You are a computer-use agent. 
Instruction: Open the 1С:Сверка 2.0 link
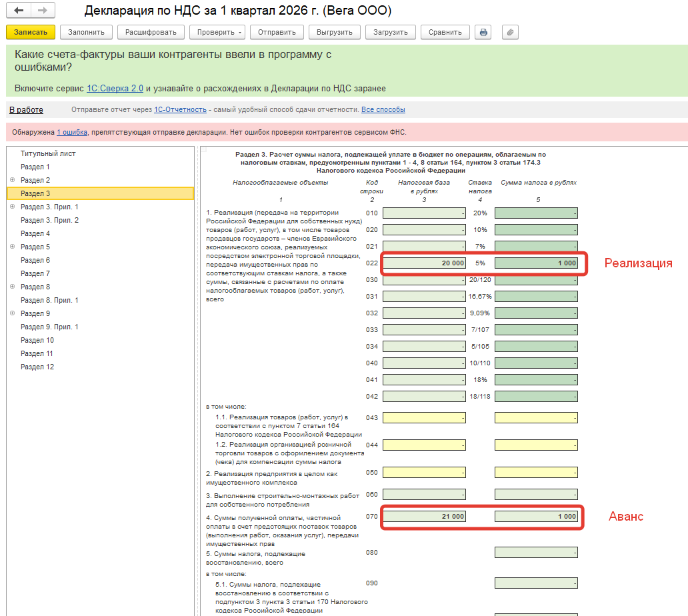pos(115,88)
